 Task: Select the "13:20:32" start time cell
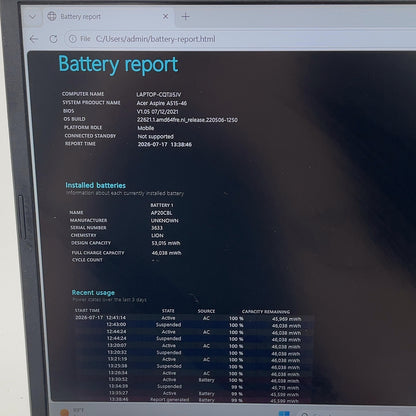pyautogui.click(x=117, y=352)
